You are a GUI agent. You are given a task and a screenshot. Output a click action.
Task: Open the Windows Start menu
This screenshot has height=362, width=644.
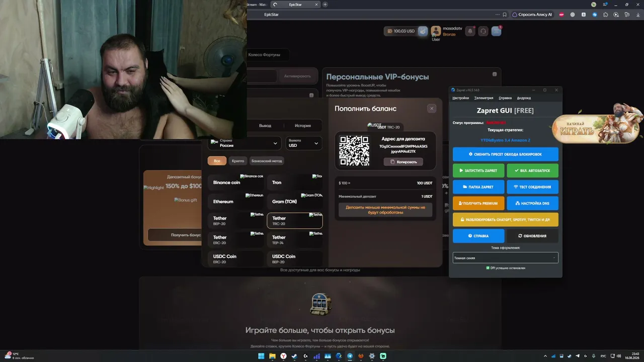pyautogui.click(x=261, y=356)
